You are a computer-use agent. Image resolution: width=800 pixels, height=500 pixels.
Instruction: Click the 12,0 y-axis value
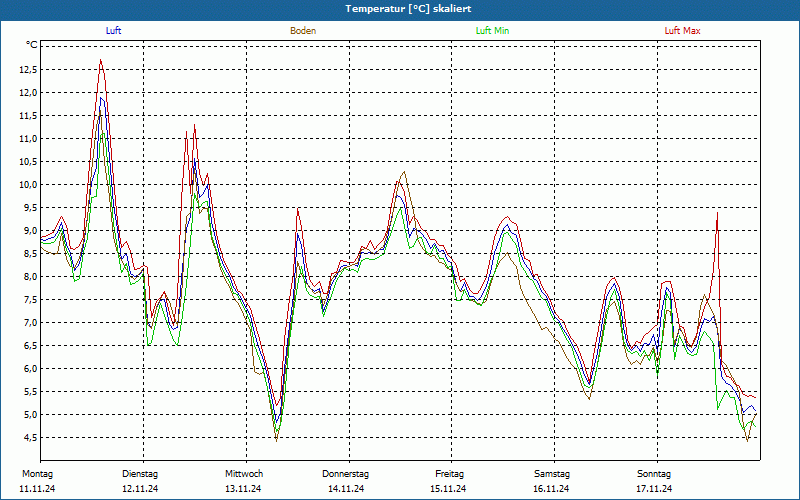pos(28,93)
